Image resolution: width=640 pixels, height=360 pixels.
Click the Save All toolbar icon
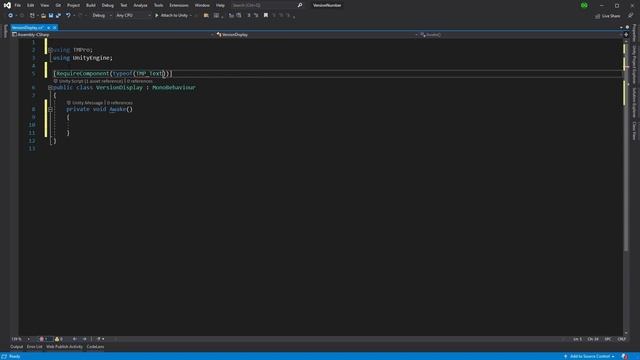[x=58, y=16]
